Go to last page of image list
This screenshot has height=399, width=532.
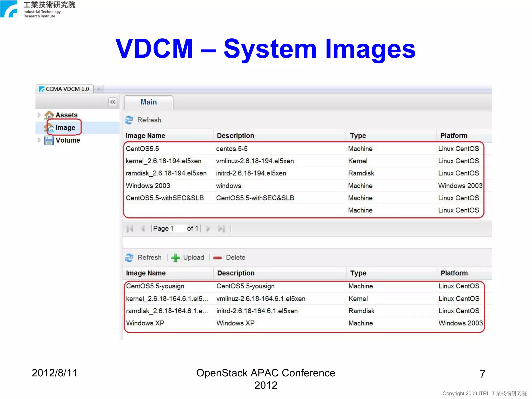pyautogui.click(x=221, y=229)
